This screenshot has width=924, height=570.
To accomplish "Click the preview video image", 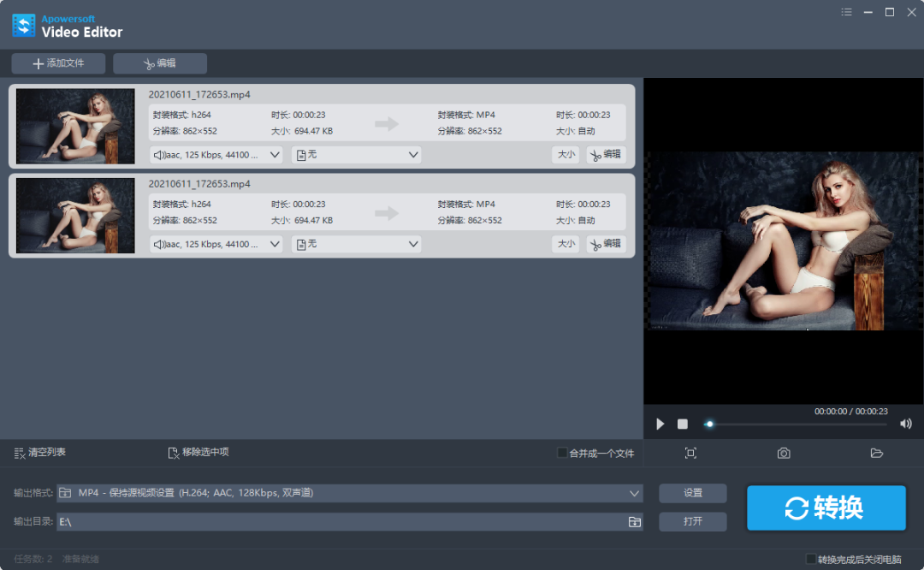I will pyautogui.click(x=784, y=241).
